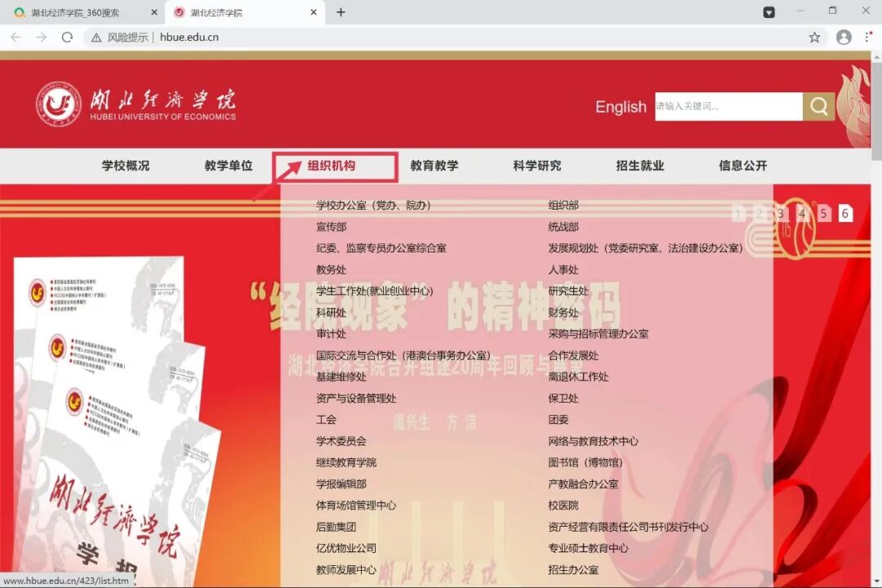Open the browser three-dot menu
Viewport: 882px width, 588px height.
tap(868, 37)
